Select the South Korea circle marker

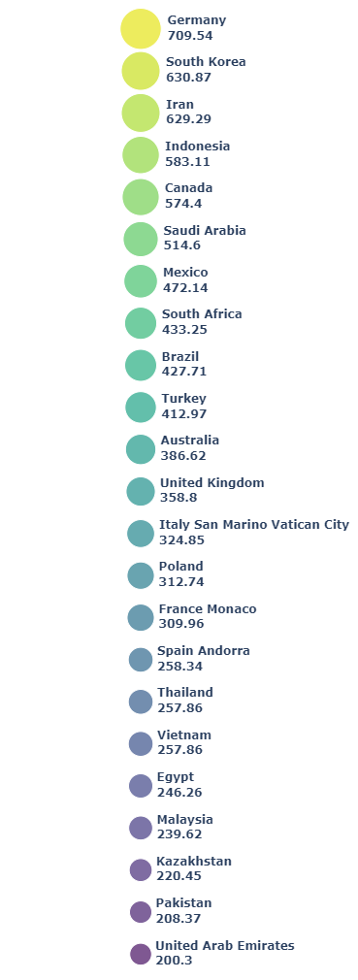click(141, 71)
